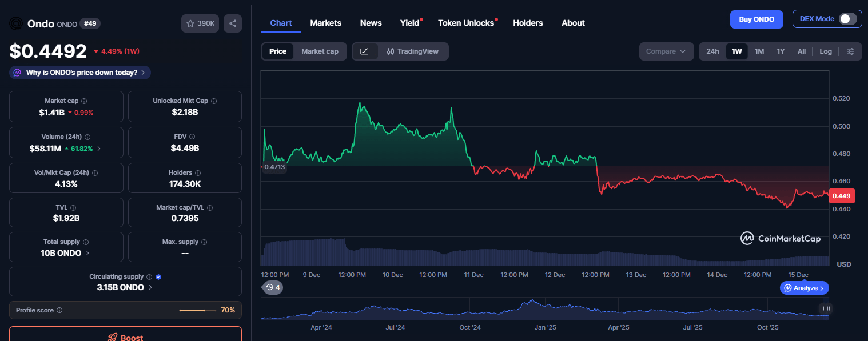Open the Yield tab

pos(410,23)
